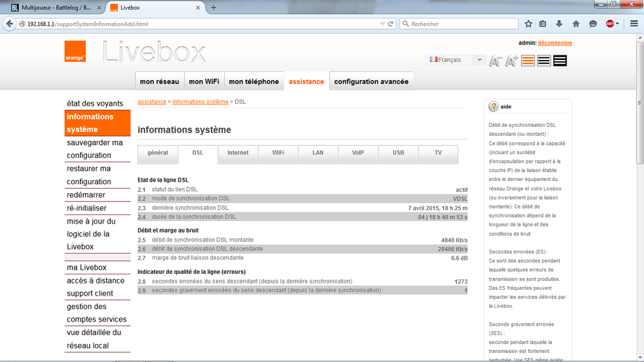The height and width of the screenshot is (362, 644).
Task: Switch to the TV tab
Action: coord(438,153)
